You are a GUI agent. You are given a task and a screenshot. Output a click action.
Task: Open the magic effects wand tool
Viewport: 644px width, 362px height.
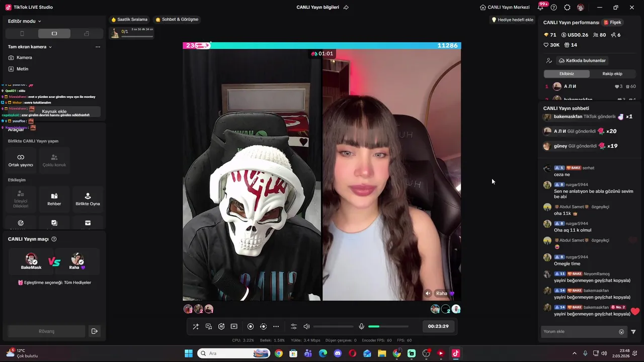pos(196,326)
